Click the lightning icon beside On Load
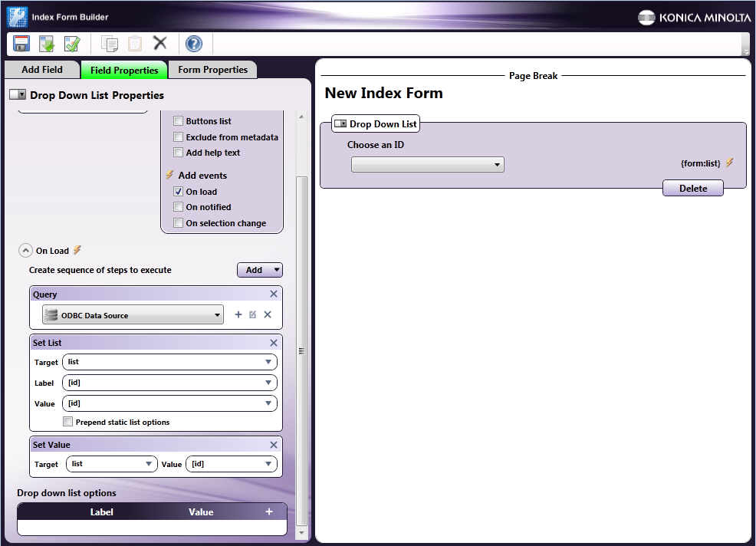Image resolution: width=756 pixels, height=546 pixels. click(77, 250)
